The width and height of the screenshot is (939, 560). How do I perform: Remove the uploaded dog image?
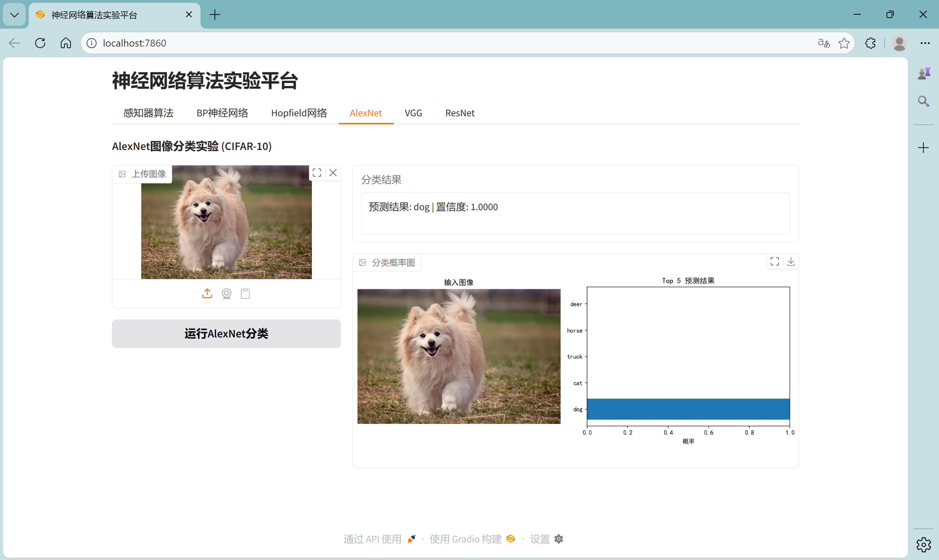pos(333,173)
